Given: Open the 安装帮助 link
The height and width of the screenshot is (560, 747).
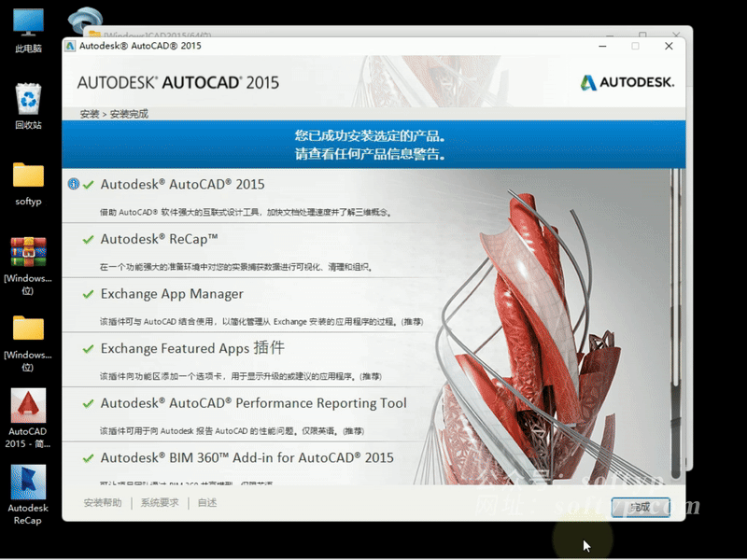Looking at the screenshot, I should 103,503.
